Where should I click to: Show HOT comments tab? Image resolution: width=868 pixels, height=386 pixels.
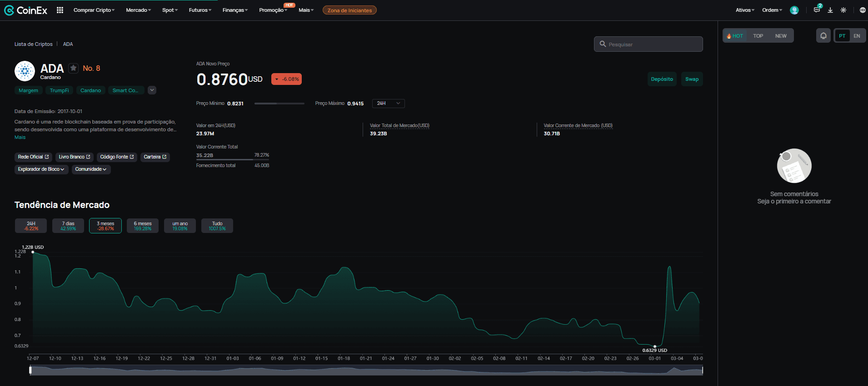point(735,36)
